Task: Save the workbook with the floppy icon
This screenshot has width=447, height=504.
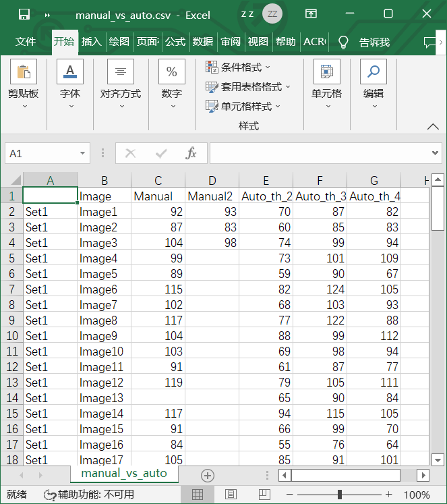Action: 24,14
